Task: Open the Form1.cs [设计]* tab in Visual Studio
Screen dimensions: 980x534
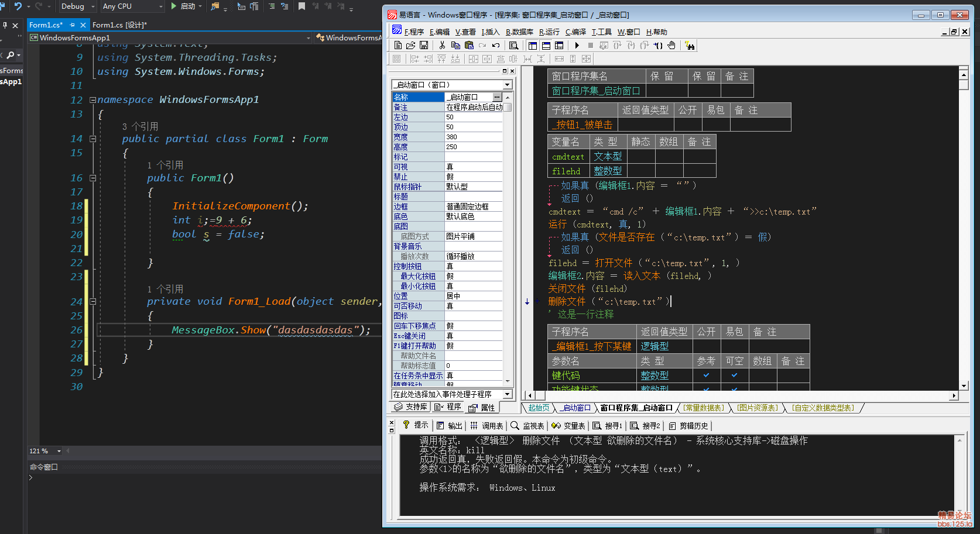Action: [x=119, y=25]
